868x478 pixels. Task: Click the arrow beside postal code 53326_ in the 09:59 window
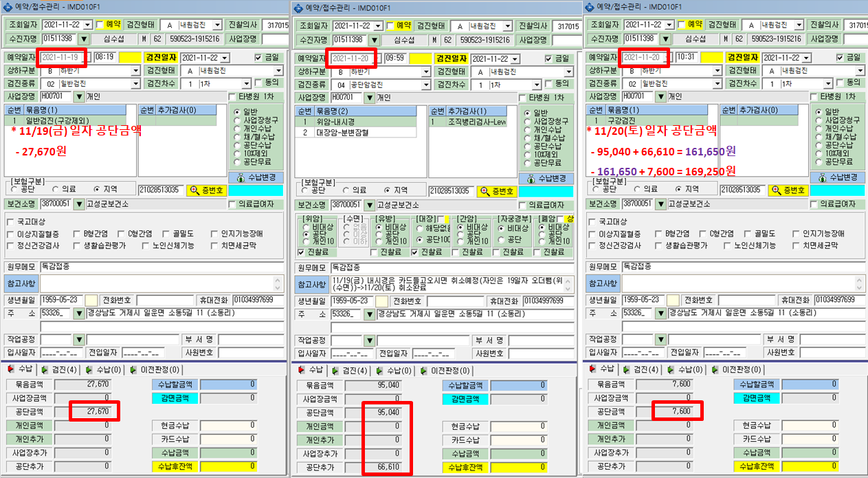(370, 314)
